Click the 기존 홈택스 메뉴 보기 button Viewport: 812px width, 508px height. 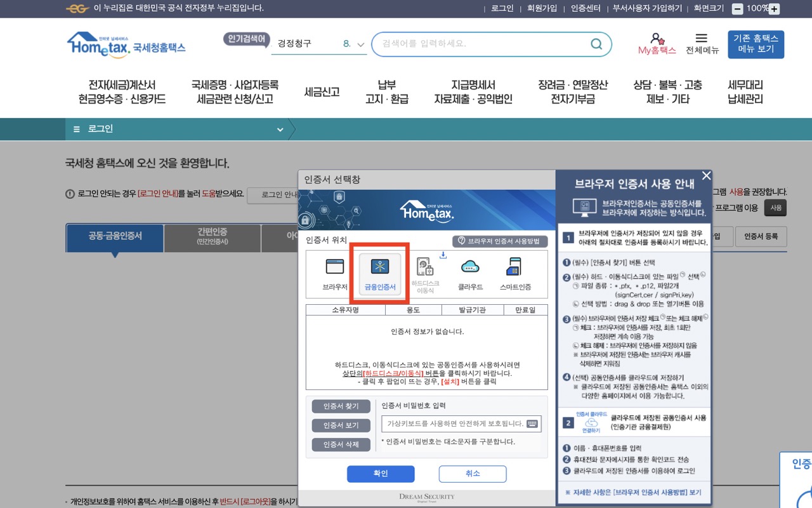click(756, 44)
